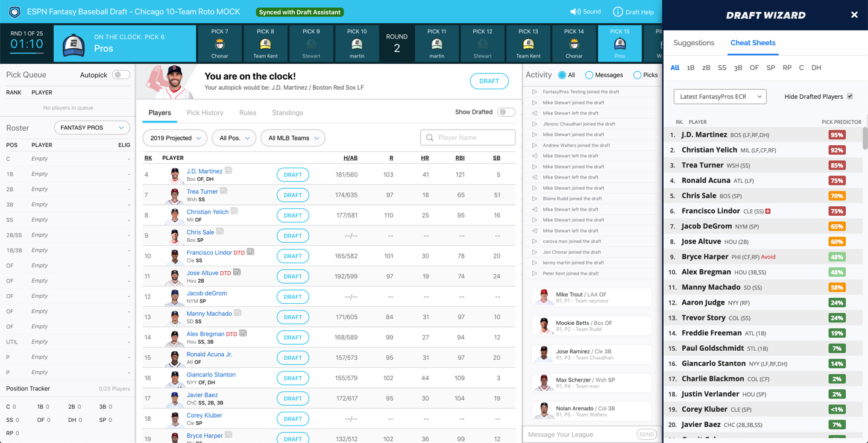Open the news note icon beside J.D. Martinez
The image size is (868, 443).
pyautogui.click(x=228, y=171)
